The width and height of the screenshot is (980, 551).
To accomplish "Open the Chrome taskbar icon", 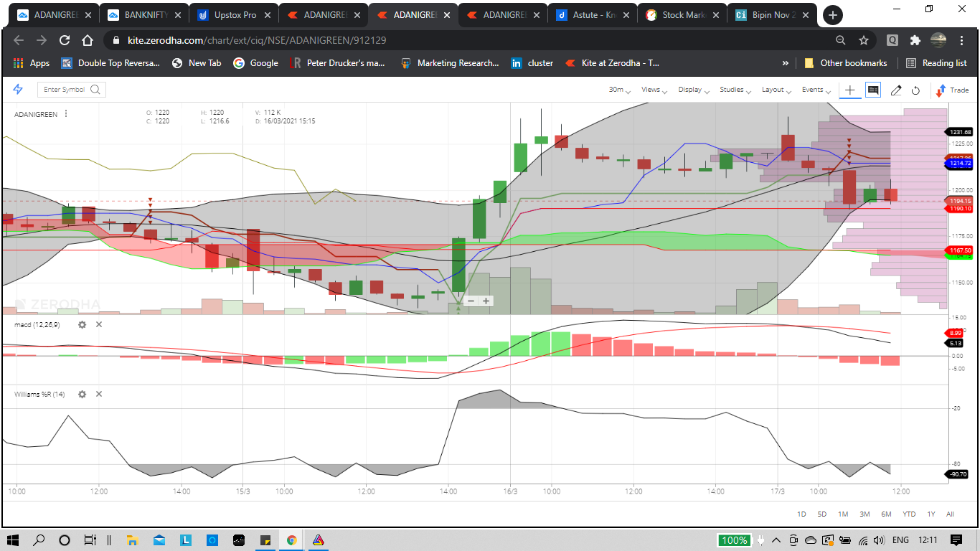I will coord(291,540).
